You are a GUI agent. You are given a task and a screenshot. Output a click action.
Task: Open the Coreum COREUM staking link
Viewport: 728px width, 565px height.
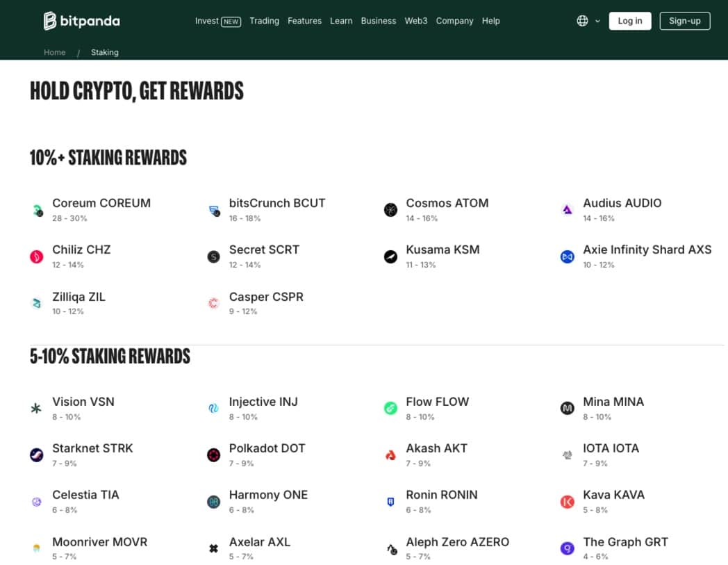[101, 204]
